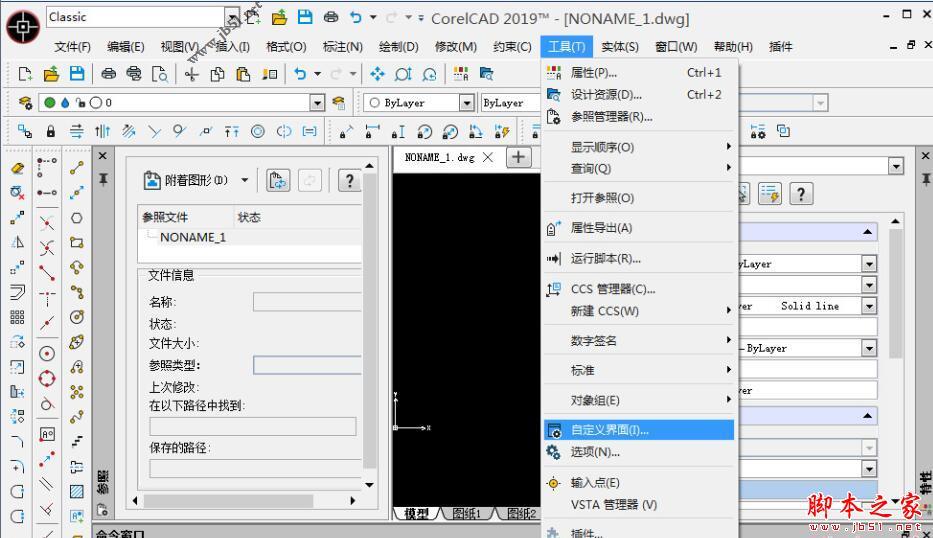Click the Attach Drawing button in the reference panel
The image size is (933, 538).
186,180
